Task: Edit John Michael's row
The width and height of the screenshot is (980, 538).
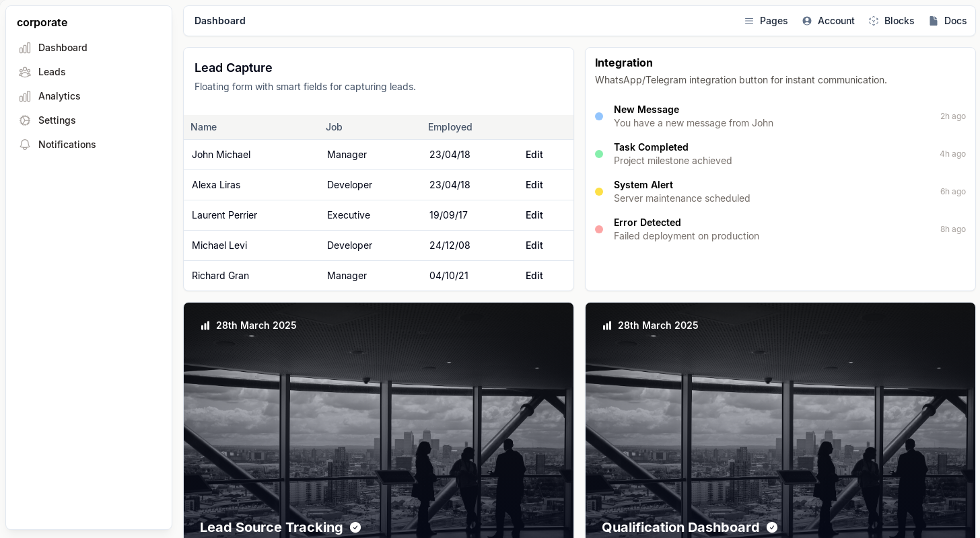Action: click(534, 155)
